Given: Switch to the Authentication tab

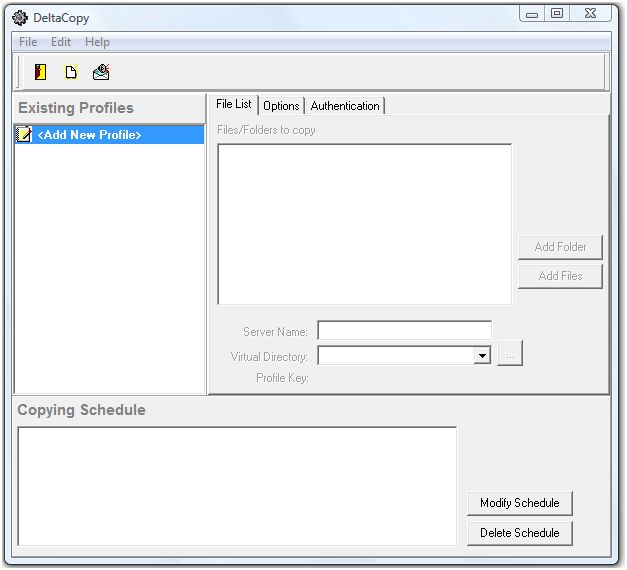Looking at the screenshot, I should click(x=345, y=106).
